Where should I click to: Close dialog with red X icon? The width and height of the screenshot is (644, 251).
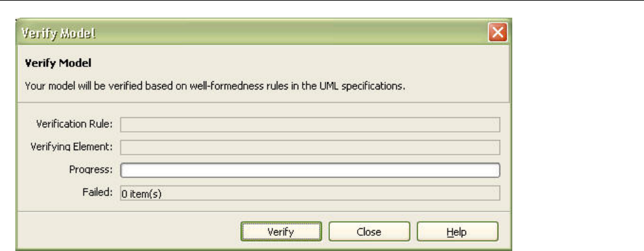[498, 33]
